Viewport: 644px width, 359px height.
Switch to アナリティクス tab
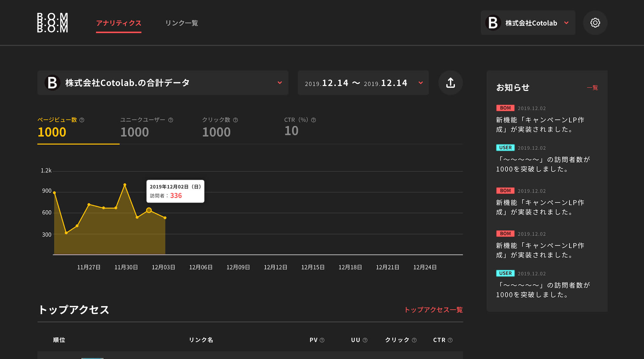(x=119, y=23)
